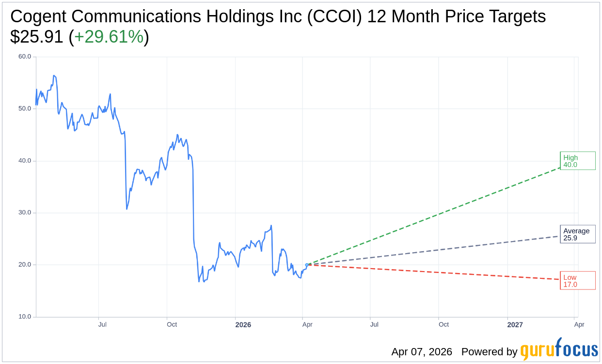Click the $25.91 price target value
602x364 pixels.
pyautogui.click(x=37, y=37)
